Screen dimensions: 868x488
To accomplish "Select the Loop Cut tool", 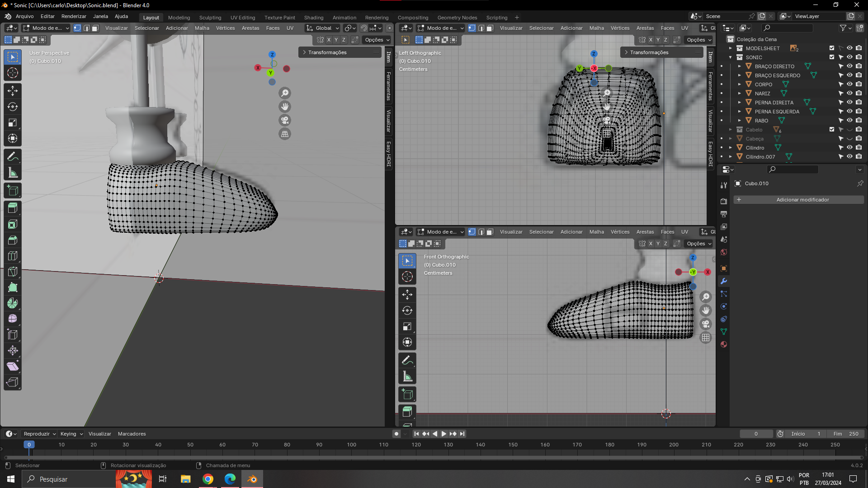I will (13, 256).
